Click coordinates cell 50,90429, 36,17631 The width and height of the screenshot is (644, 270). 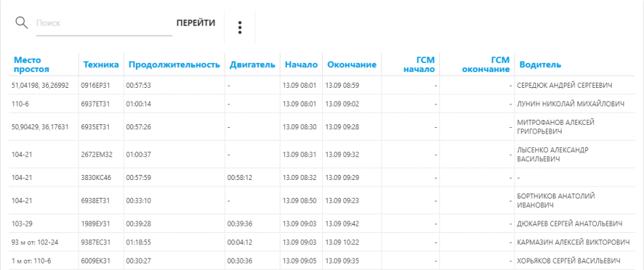pos(40,127)
